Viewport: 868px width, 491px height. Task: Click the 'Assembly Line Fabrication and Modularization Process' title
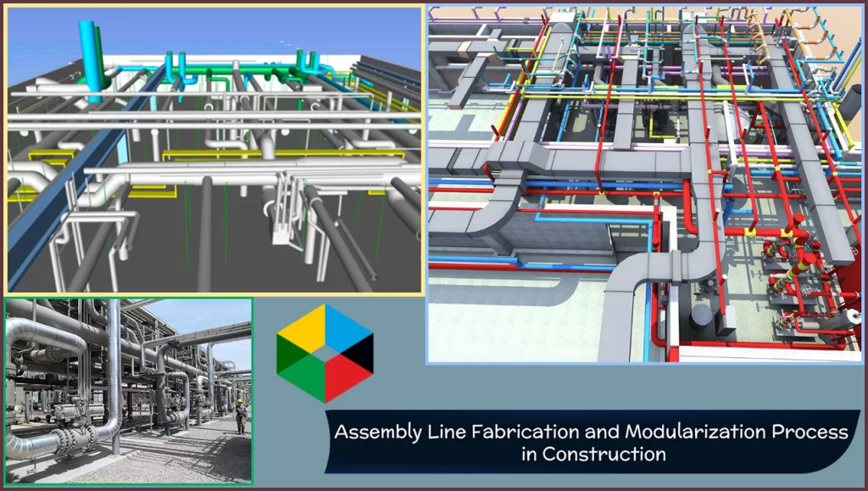point(591,432)
